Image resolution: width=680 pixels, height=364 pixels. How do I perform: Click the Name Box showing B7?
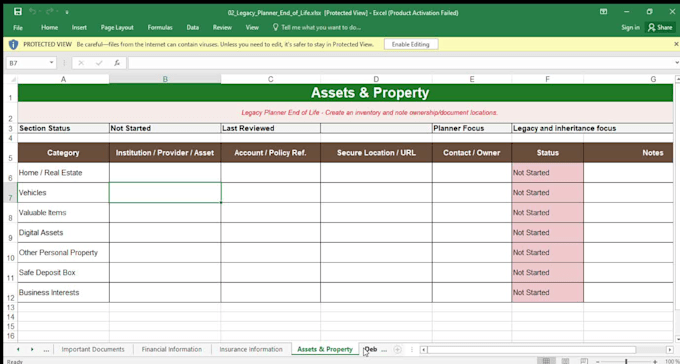point(27,63)
